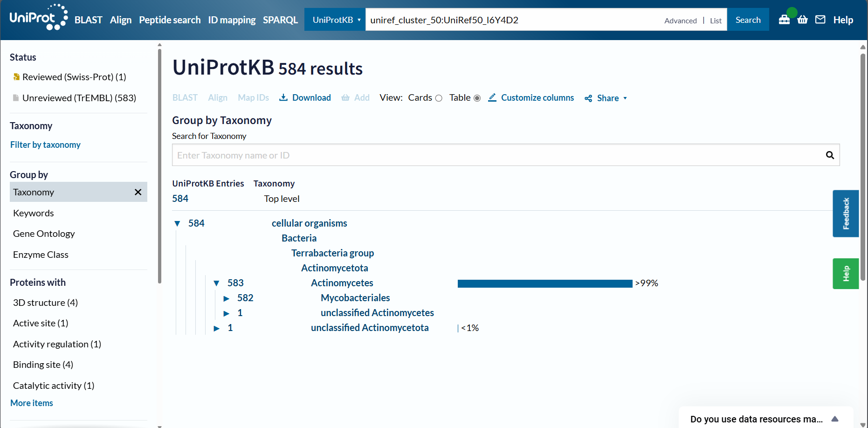868x428 pixels.
Task: Group by Gene Ontology
Action: [44, 234]
